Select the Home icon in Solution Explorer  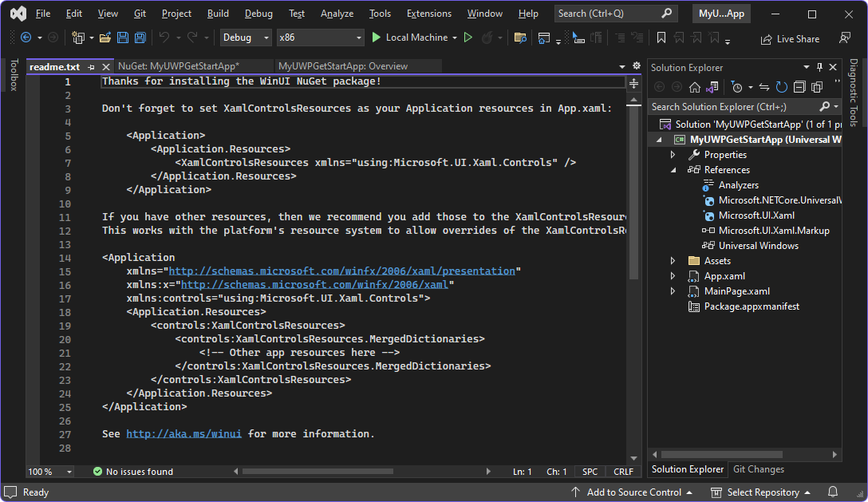pyautogui.click(x=695, y=87)
